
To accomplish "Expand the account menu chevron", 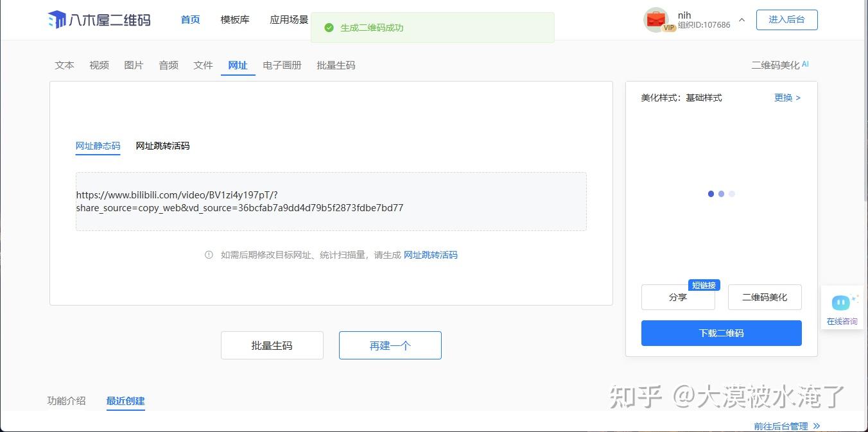I will [x=742, y=20].
